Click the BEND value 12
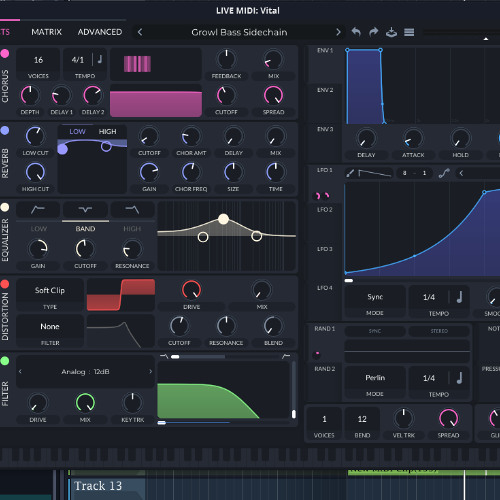 click(362, 419)
